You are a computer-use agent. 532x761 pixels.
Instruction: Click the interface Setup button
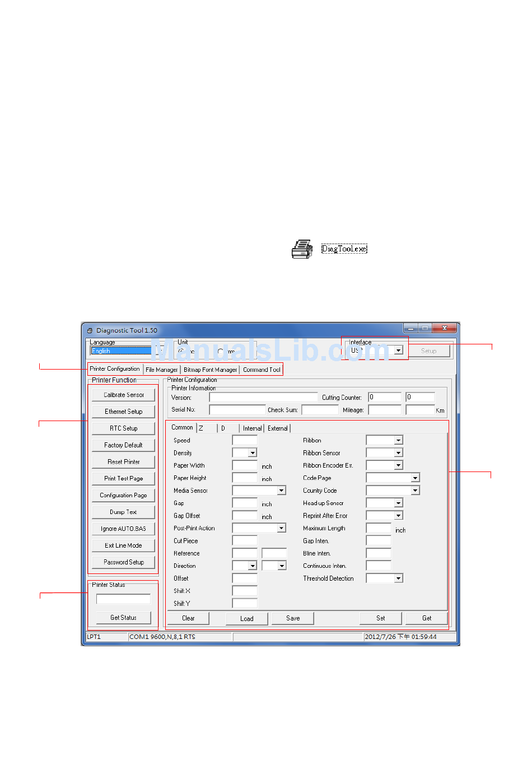429,351
